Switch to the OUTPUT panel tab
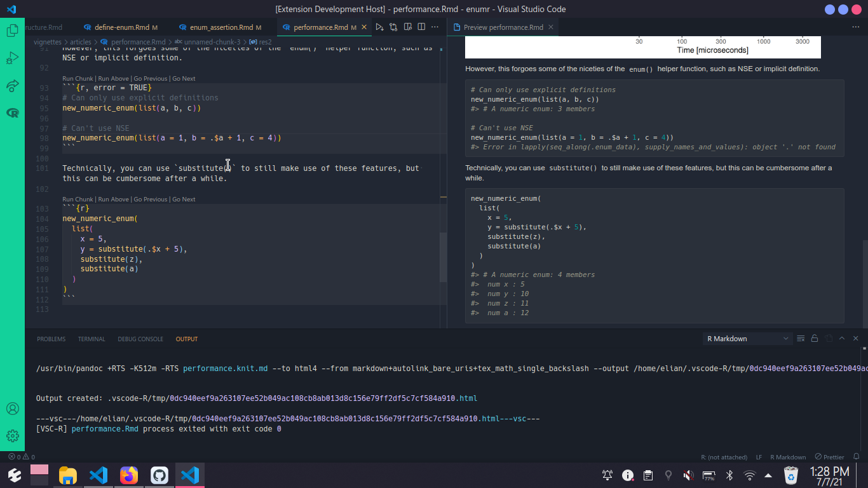The height and width of the screenshot is (488, 868). (187, 339)
